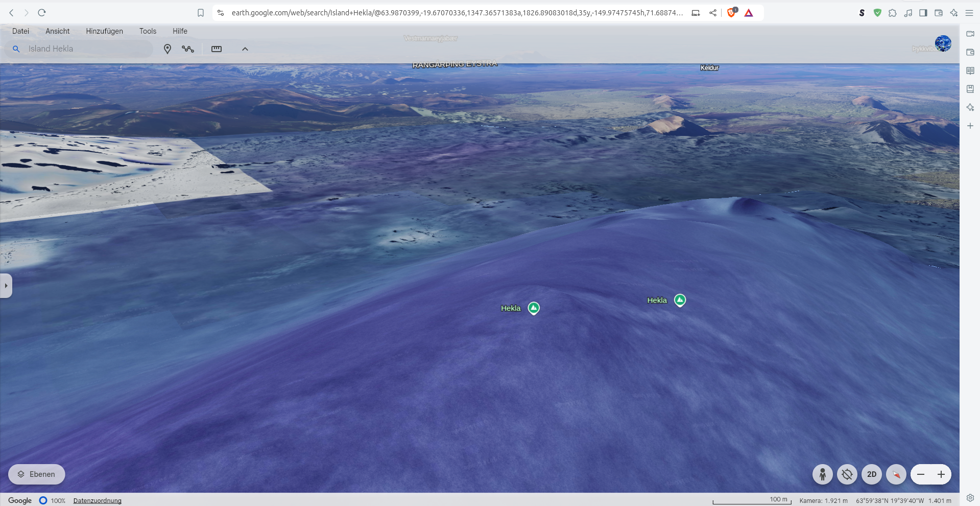Open the Ansicht menu
Image resolution: width=980 pixels, height=506 pixels.
pyautogui.click(x=58, y=31)
